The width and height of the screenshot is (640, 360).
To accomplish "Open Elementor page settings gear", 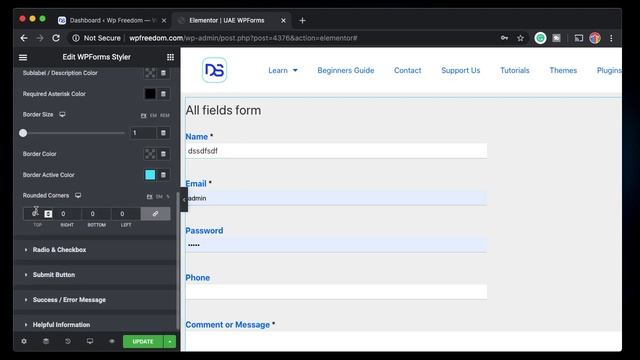I will point(24,341).
